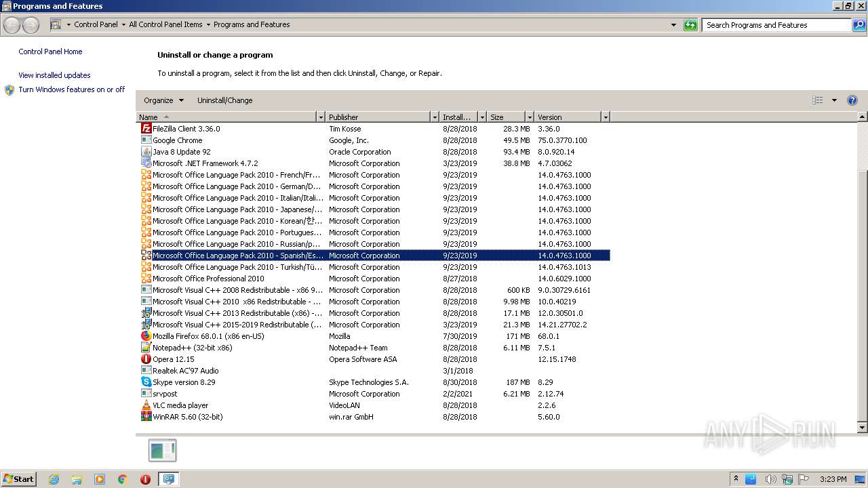Select the Mozilla Firefox program icon
The image size is (868, 488).
click(x=146, y=336)
